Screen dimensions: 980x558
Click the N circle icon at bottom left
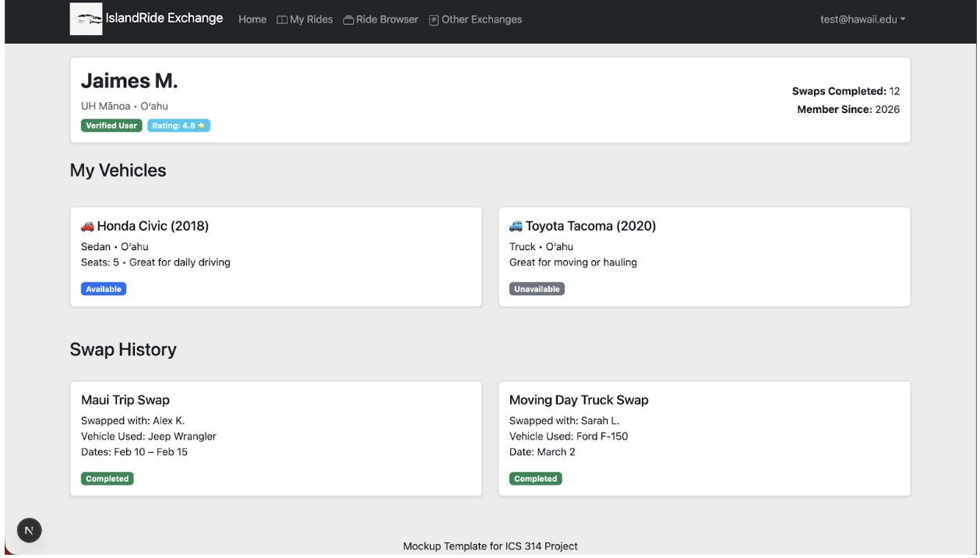click(x=29, y=530)
